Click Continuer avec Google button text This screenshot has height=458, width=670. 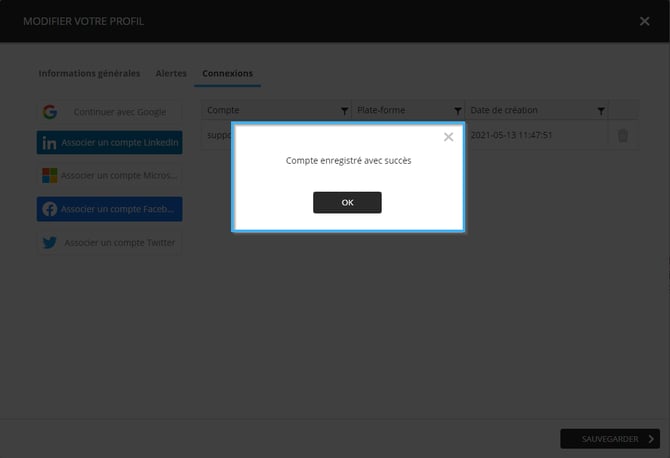tap(120, 112)
